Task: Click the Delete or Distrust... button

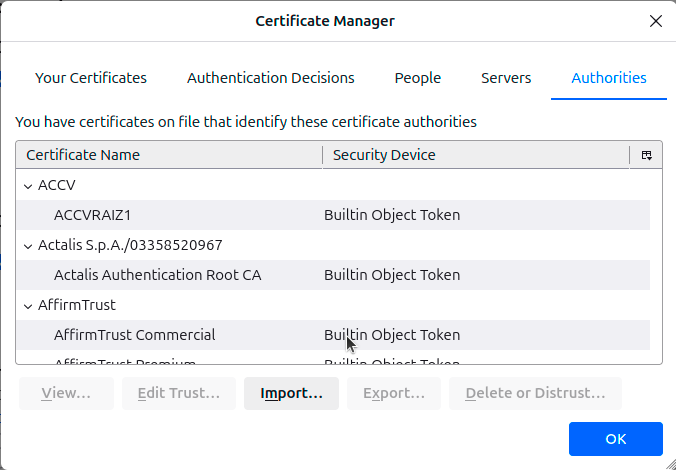Action: 535,393
